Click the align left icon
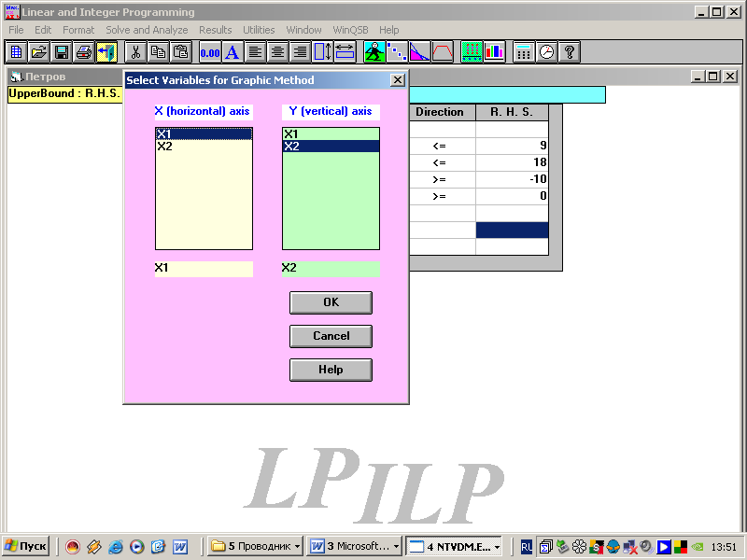 pos(255,52)
